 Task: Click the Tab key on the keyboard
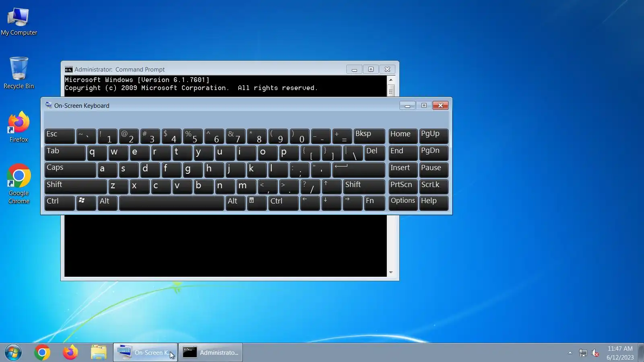[65, 153]
